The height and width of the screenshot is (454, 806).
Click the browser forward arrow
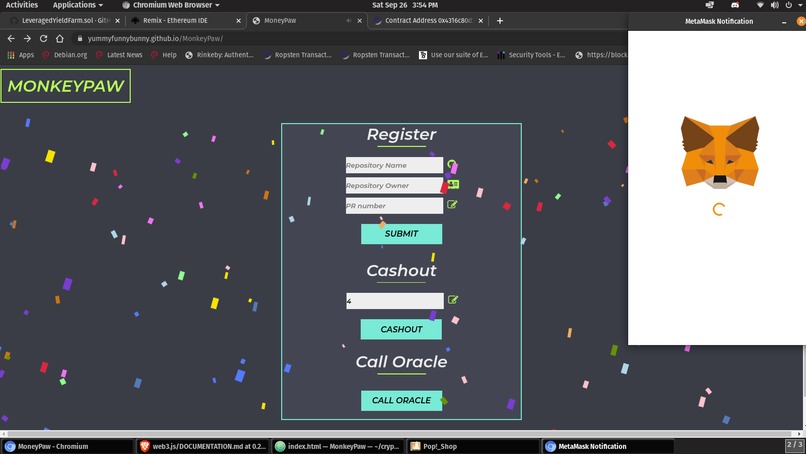tap(27, 39)
